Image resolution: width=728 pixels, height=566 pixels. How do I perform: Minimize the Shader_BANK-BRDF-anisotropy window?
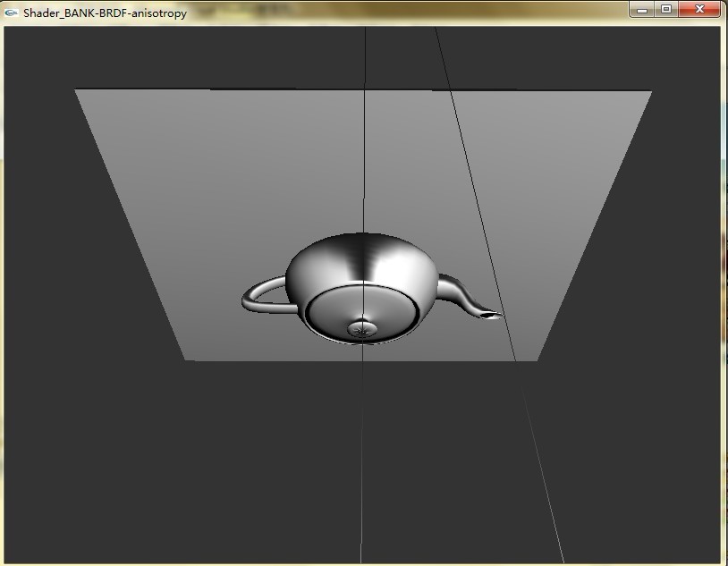(x=642, y=9)
